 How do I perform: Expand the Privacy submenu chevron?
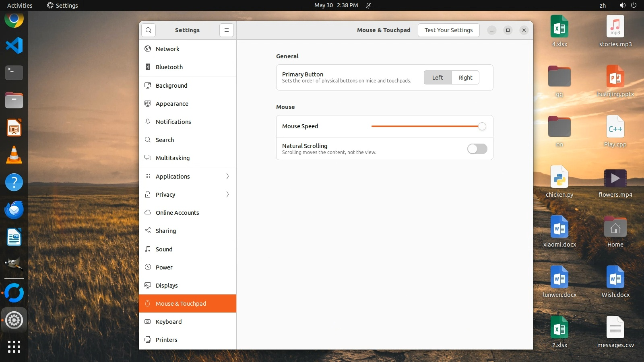coord(227,194)
